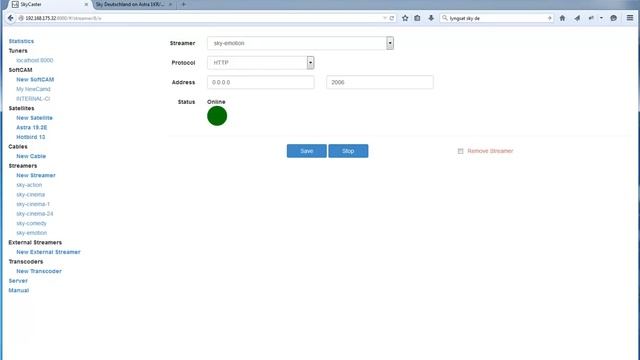Add a New Cable
The image size is (640, 360).
(x=31, y=156)
